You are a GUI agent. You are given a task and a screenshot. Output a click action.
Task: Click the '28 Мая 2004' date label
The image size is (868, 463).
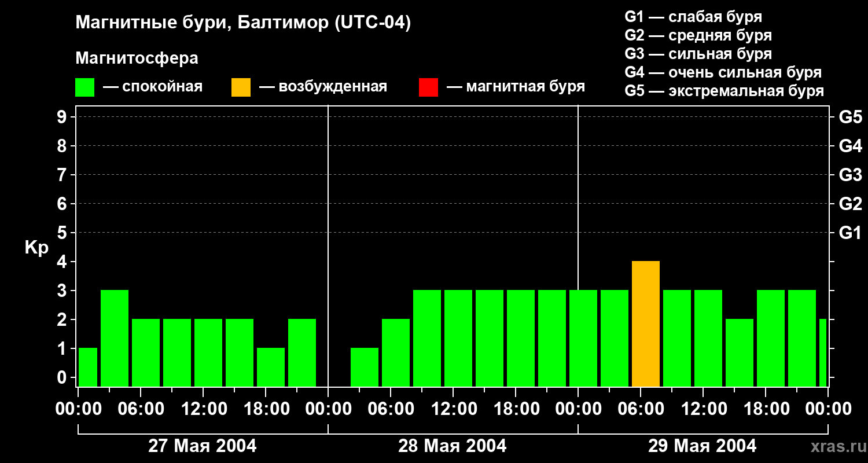[453, 446]
